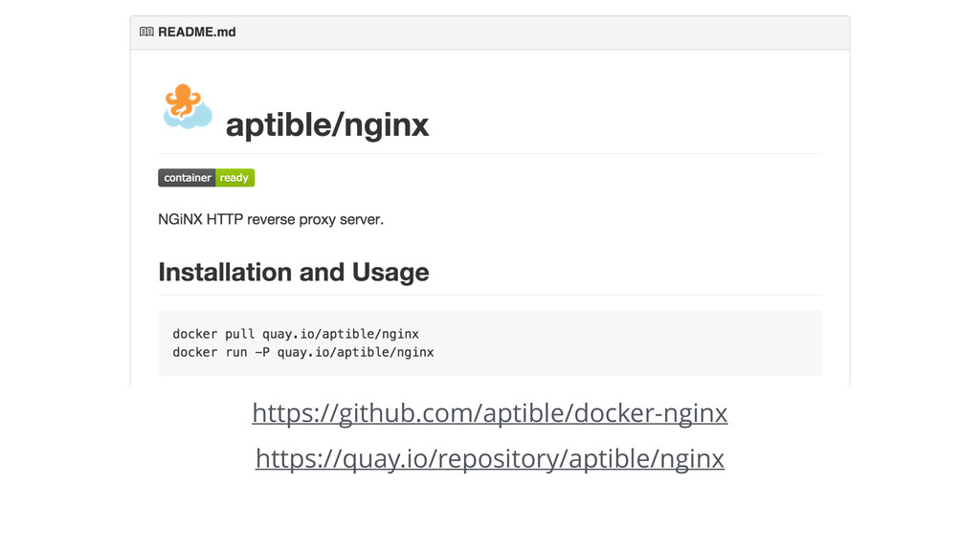Click the orange octopus Aptible logo
Viewport: 980px width, 551px height.
pyautogui.click(x=183, y=99)
